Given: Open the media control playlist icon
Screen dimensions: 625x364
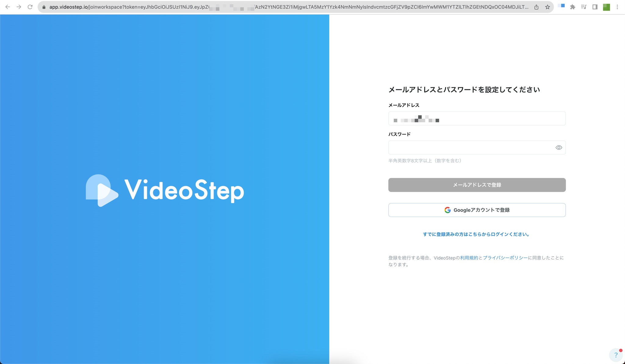Looking at the screenshot, I should [x=583, y=7].
